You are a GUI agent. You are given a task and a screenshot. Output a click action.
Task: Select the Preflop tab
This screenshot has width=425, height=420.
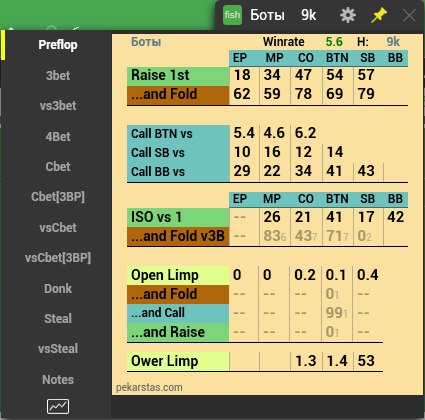(x=58, y=45)
